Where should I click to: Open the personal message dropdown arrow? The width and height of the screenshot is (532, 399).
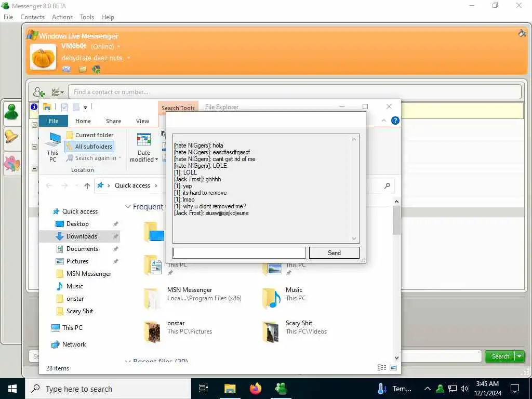click(129, 58)
